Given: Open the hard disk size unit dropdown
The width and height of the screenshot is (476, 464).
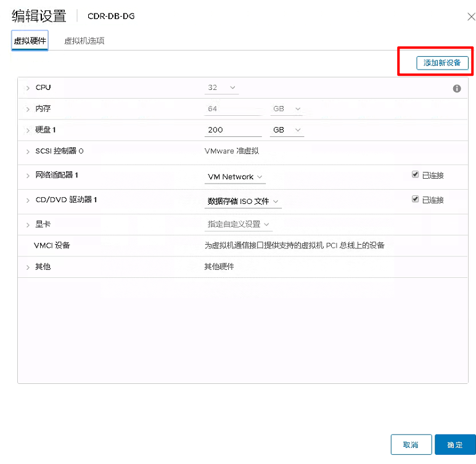Looking at the screenshot, I should tap(287, 130).
